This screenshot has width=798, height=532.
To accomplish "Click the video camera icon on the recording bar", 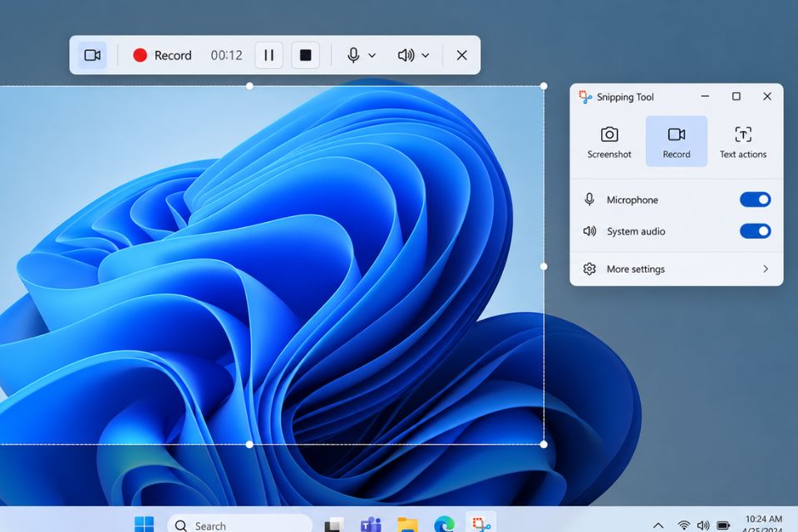I will (92, 55).
